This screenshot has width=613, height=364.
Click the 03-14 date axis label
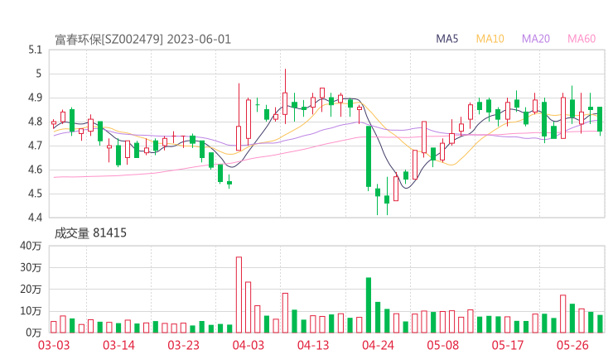[x=118, y=345]
